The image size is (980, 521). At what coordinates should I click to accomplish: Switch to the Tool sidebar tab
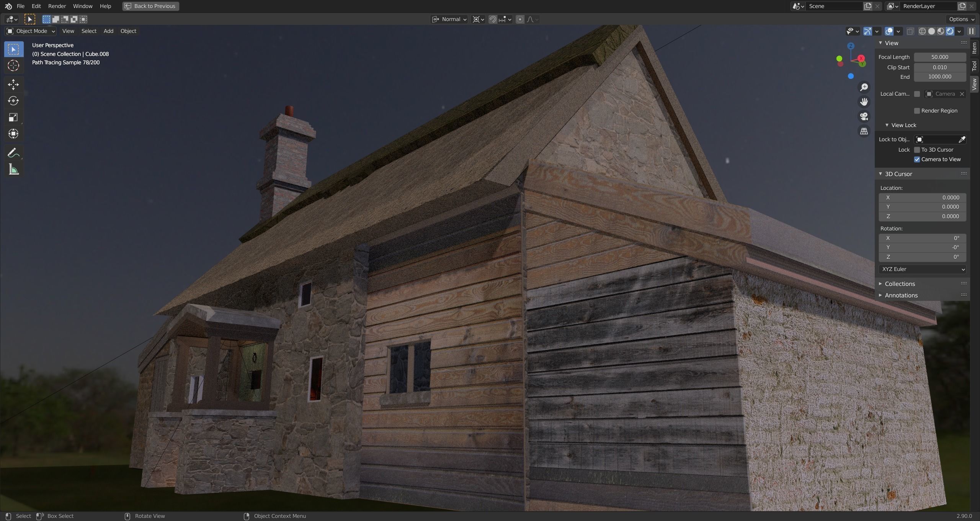point(974,66)
